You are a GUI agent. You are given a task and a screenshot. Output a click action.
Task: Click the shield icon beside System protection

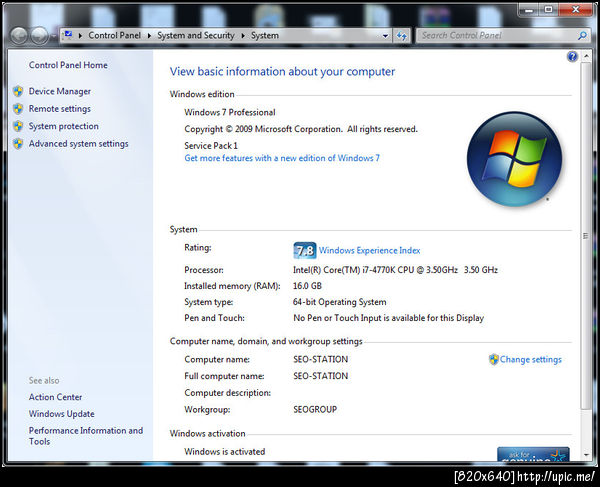coord(18,126)
